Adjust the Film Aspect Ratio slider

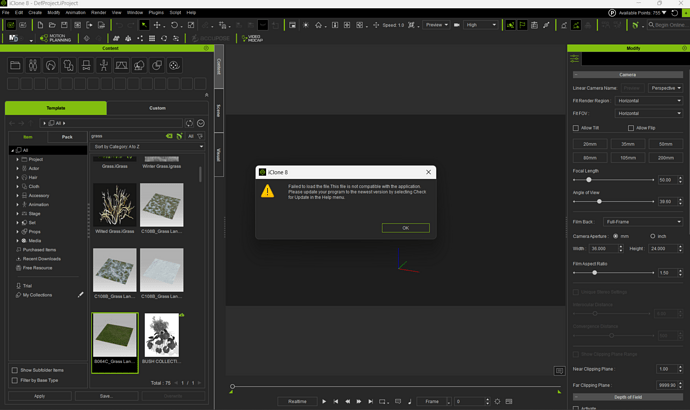pos(595,273)
